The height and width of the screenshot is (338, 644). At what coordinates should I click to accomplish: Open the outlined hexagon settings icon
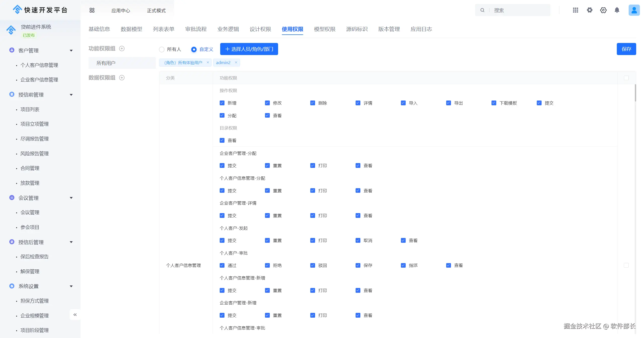point(603,10)
